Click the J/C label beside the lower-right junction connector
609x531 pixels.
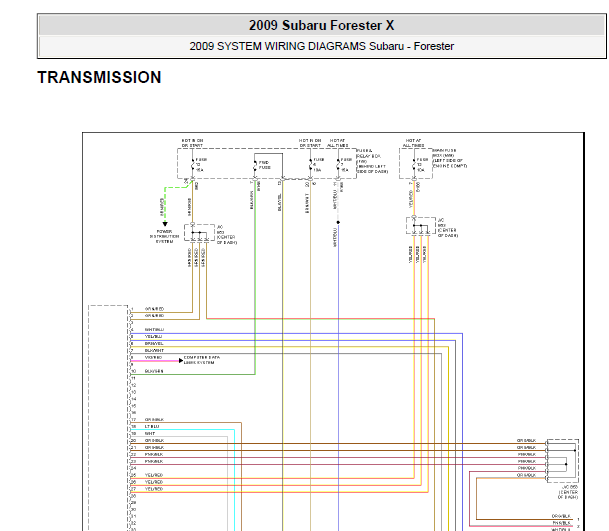coord(568,492)
